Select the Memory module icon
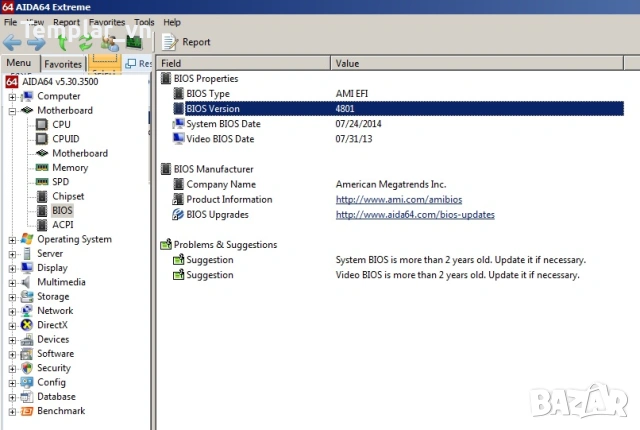 pos(42,167)
